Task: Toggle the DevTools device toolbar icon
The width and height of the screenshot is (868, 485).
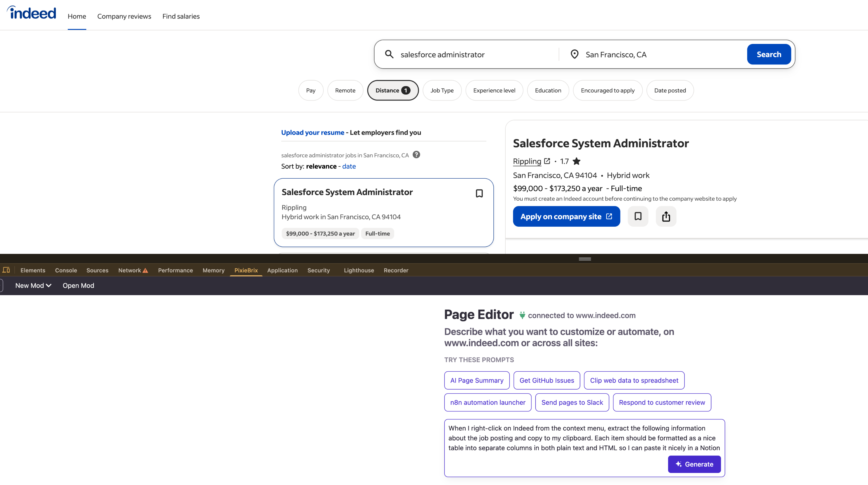Action: [6, 270]
